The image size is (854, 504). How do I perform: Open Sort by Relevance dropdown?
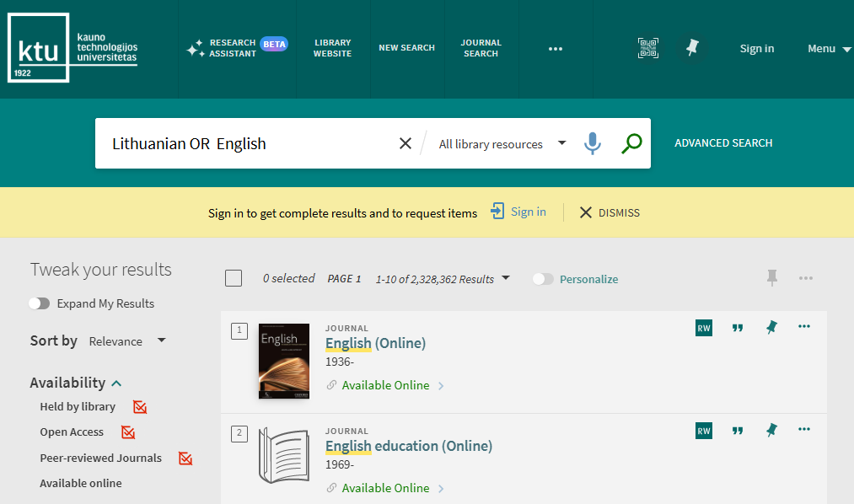[x=126, y=341]
